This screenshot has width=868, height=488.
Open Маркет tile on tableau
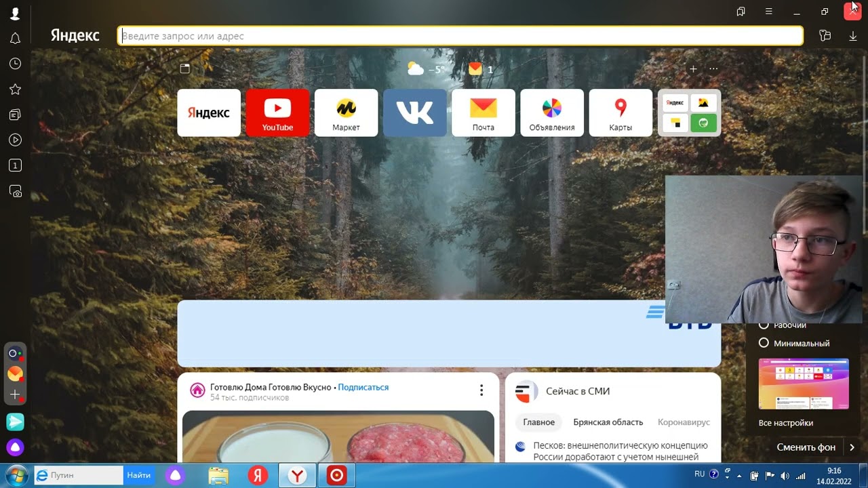[x=346, y=113]
